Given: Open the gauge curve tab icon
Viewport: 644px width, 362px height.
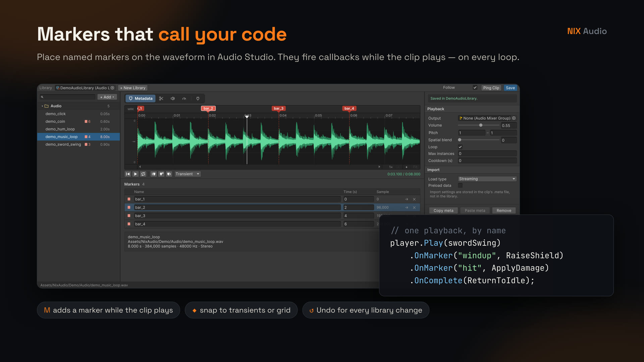Looking at the screenshot, I should (x=184, y=99).
